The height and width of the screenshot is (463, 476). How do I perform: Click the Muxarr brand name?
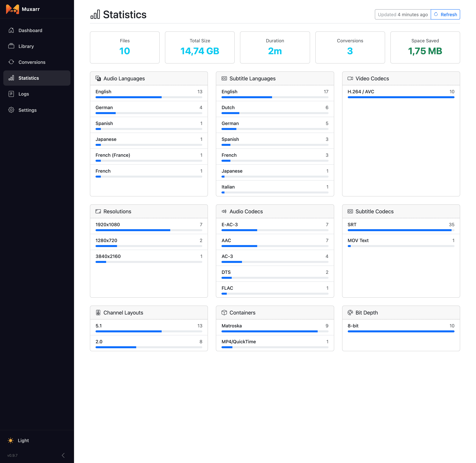31,9
